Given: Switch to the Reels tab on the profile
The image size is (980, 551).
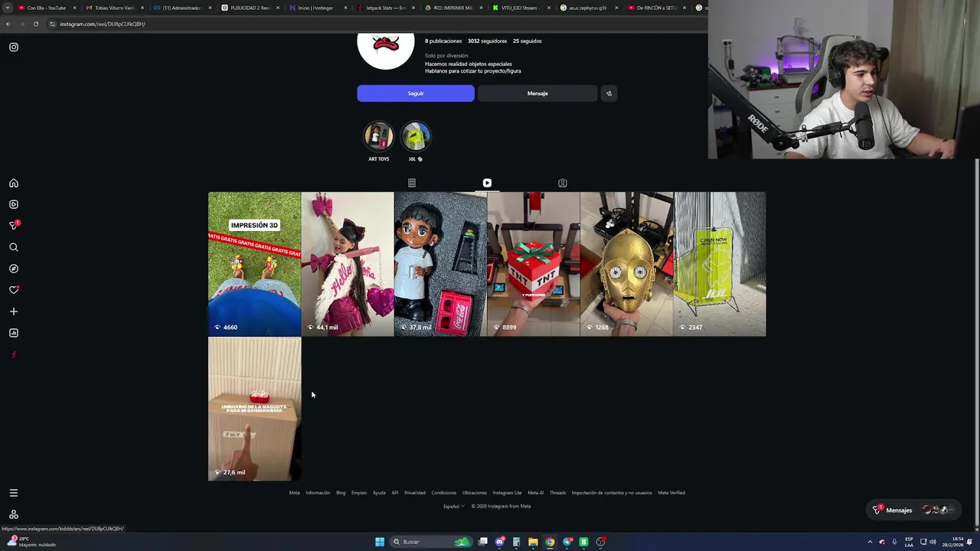Looking at the screenshot, I should tap(487, 183).
